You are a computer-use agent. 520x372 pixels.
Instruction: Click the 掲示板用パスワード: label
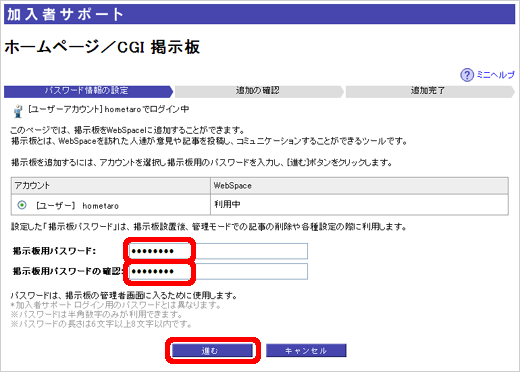pyautogui.click(x=54, y=251)
